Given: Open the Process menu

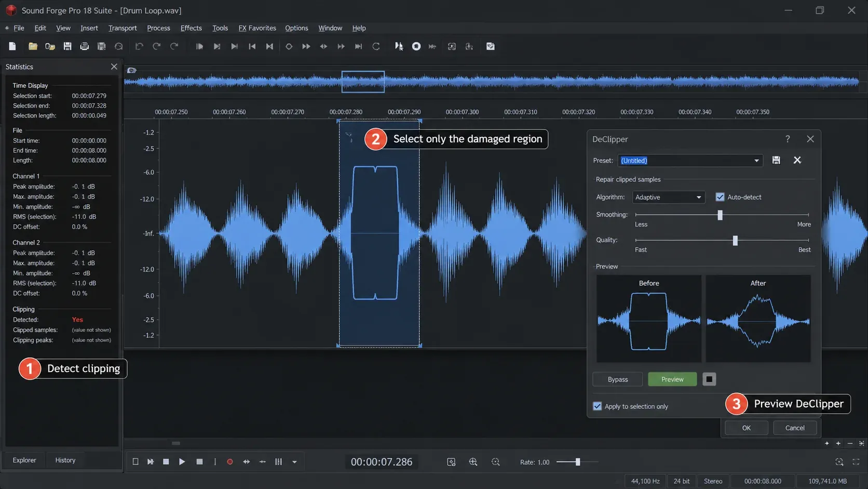Looking at the screenshot, I should (x=158, y=28).
